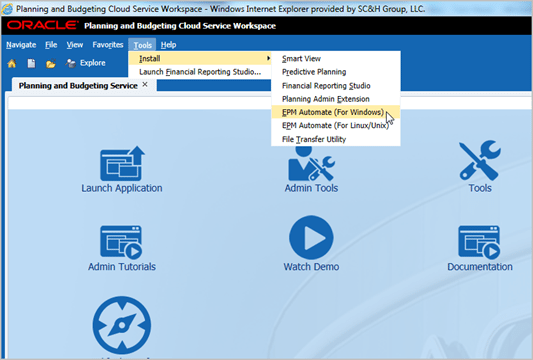Click the compass icon at the bottom
The height and width of the screenshot is (360, 533).
[x=122, y=325]
